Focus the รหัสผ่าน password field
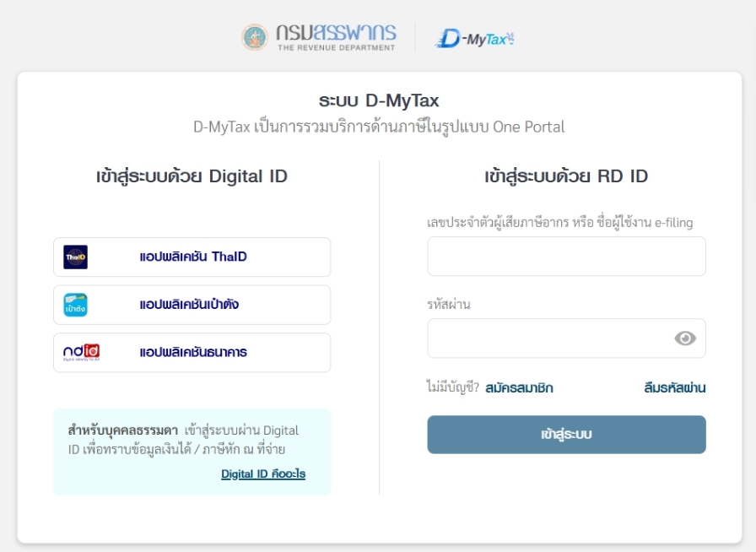 549,338
